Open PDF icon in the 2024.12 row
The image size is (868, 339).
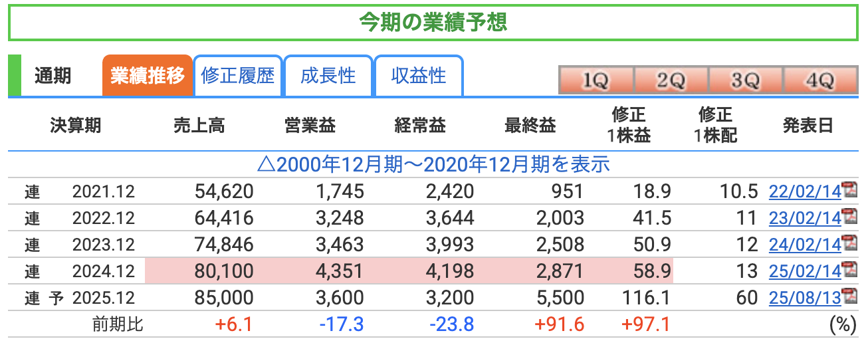point(849,270)
